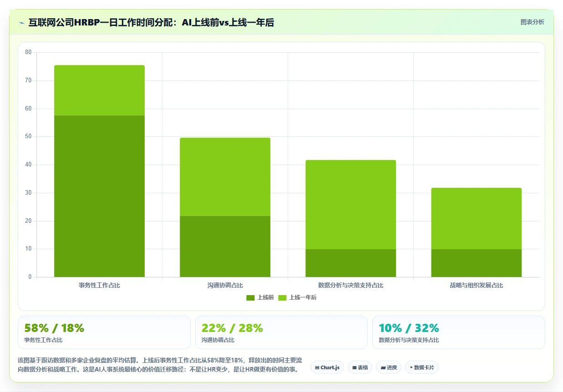Click the icon in the 进度 tag
Screen dimensions: 563x392
tap(383, 367)
